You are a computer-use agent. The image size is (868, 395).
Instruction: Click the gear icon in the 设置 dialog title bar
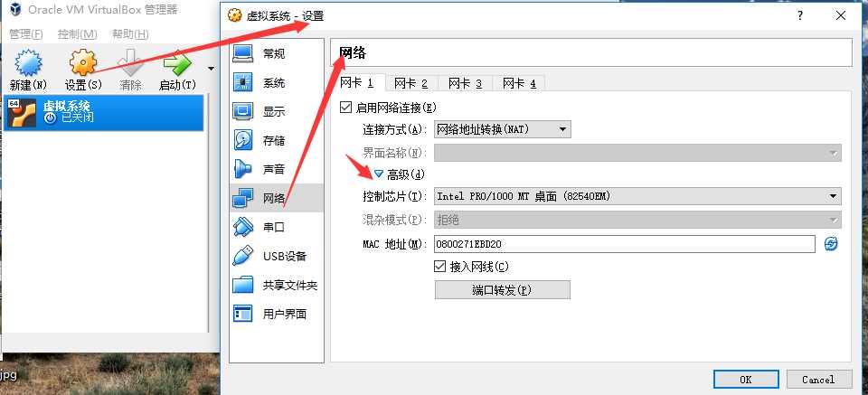point(235,15)
